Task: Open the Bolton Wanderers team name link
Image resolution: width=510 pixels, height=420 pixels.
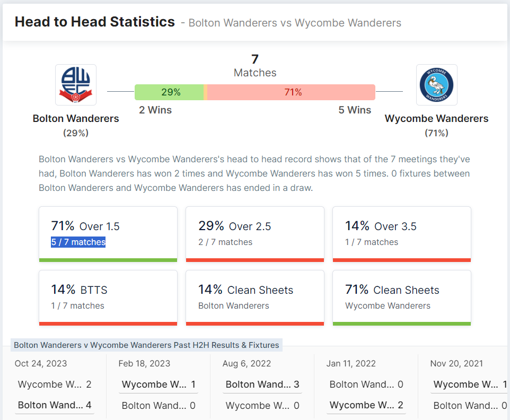Action: click(x=76, y=118)
